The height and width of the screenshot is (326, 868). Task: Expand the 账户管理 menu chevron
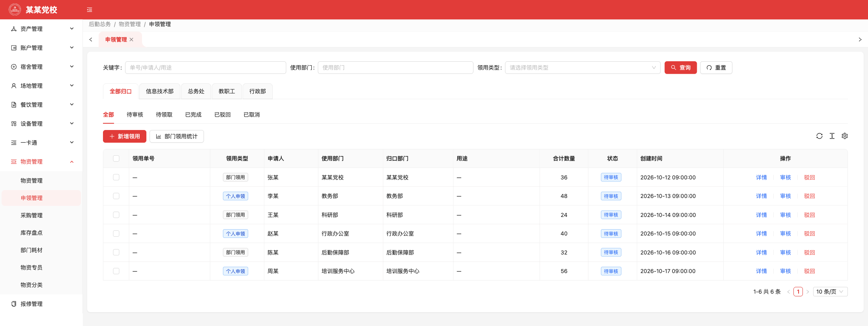tap(72, 47)
